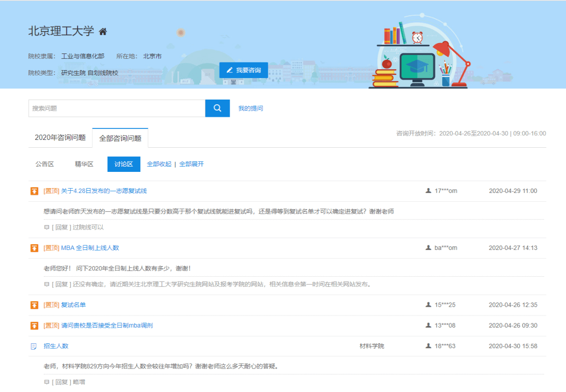Click username 15***25
Screen dimensions: 566x392
pyautogui.click(x=445, y=305)
